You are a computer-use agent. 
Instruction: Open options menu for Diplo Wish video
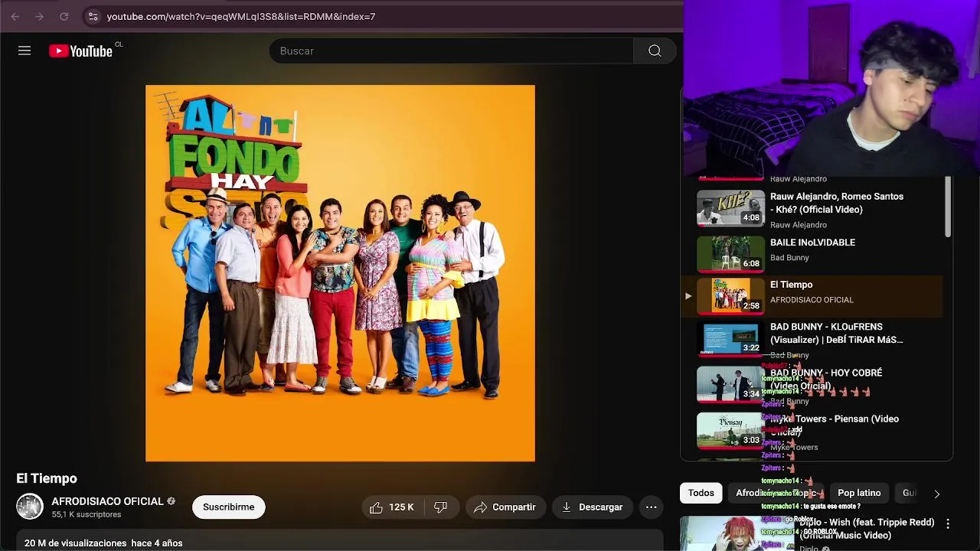click(x=948, y=524)
